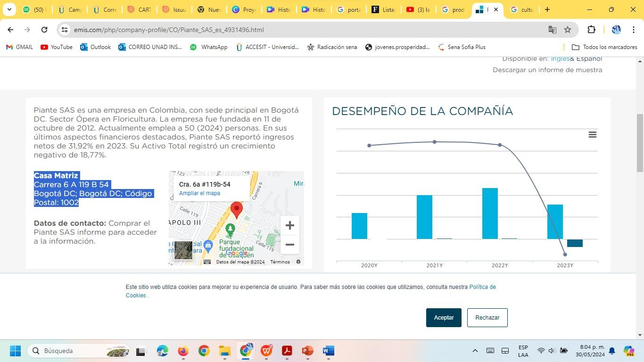Open the Windows Start menu
This screenshot has height=362, width=644.
click(x=16, y=351)
